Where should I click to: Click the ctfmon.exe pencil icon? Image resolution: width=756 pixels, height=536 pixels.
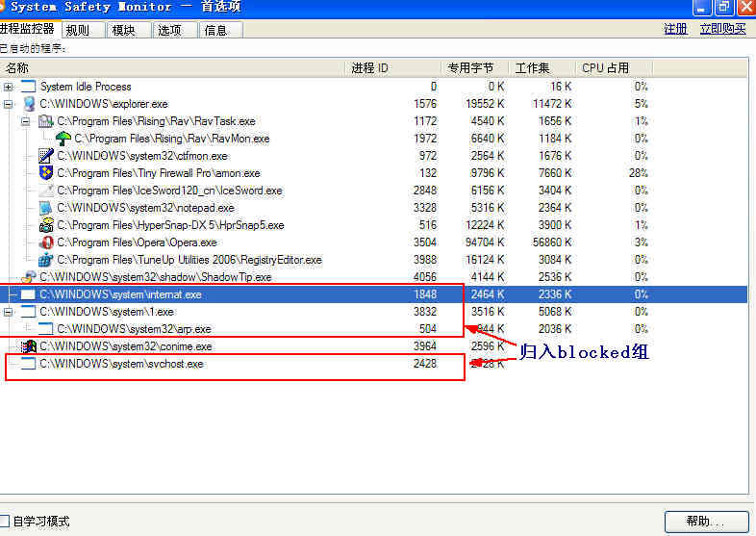pos(45,156)
